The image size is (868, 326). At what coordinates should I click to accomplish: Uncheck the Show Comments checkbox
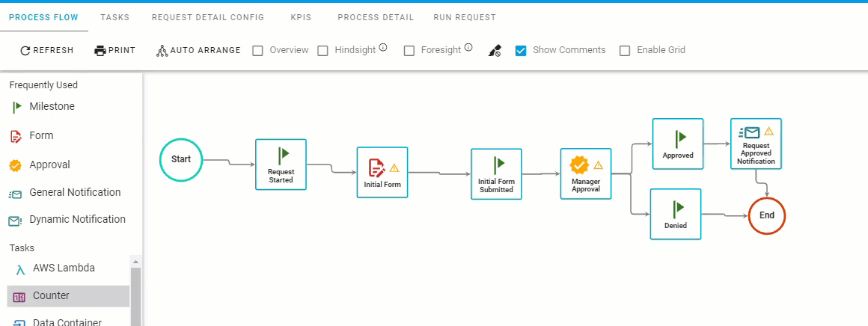(x=522, y=51)
